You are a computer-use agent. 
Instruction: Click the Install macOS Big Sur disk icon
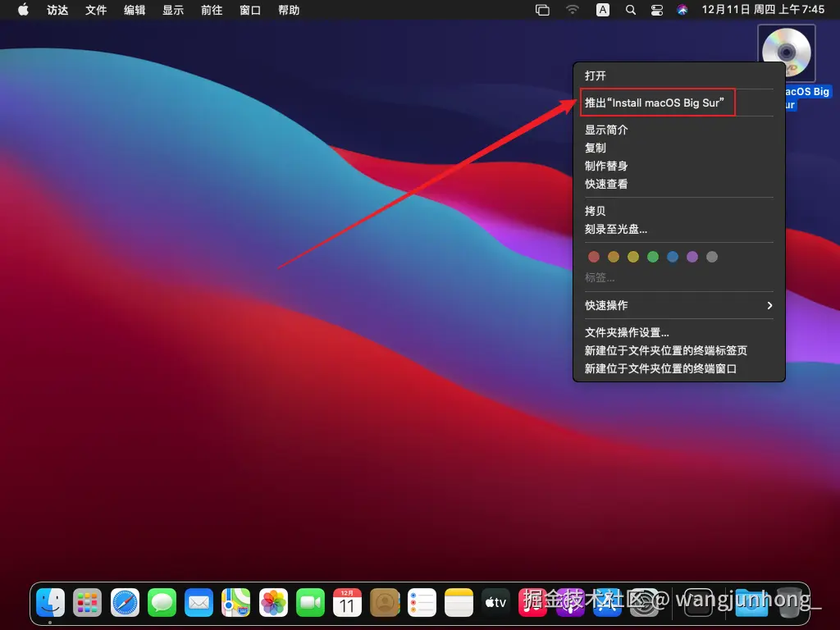pyautogui.click(x=787, y=51)
